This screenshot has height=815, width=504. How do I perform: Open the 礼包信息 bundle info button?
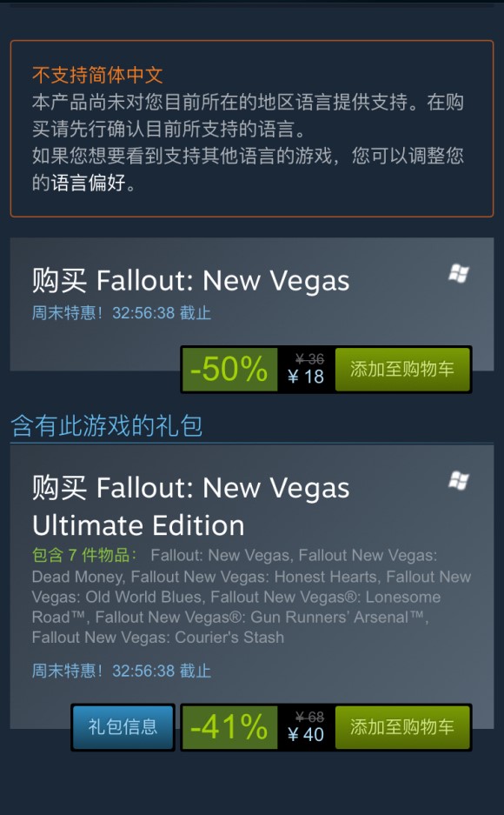(123, 726)
